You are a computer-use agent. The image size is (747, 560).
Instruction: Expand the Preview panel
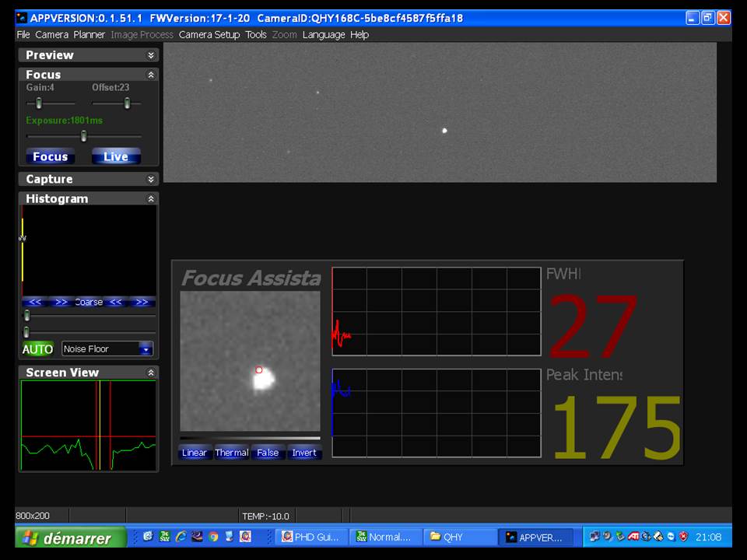point(151,55)
